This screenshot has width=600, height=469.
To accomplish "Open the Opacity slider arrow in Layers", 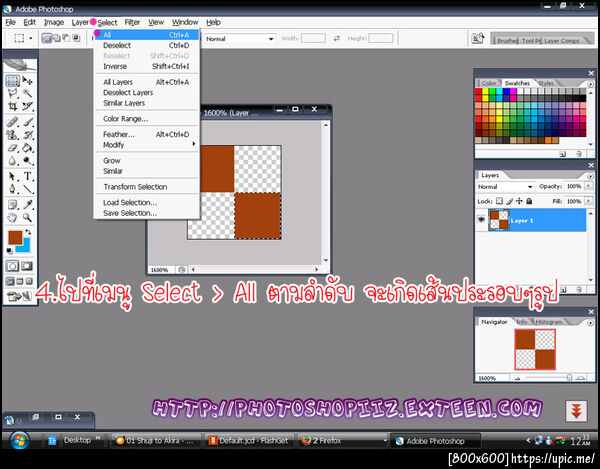I will point(589,186).
